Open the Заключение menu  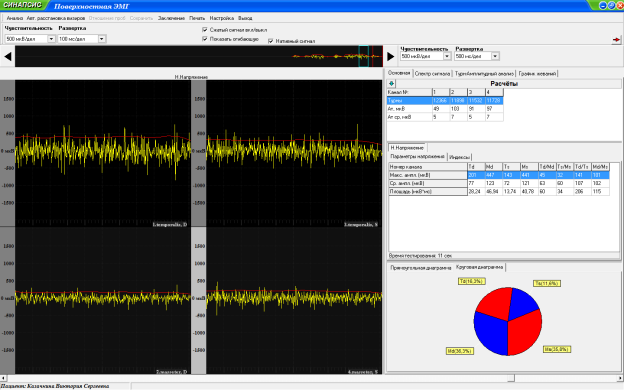[x=171, y=18]
